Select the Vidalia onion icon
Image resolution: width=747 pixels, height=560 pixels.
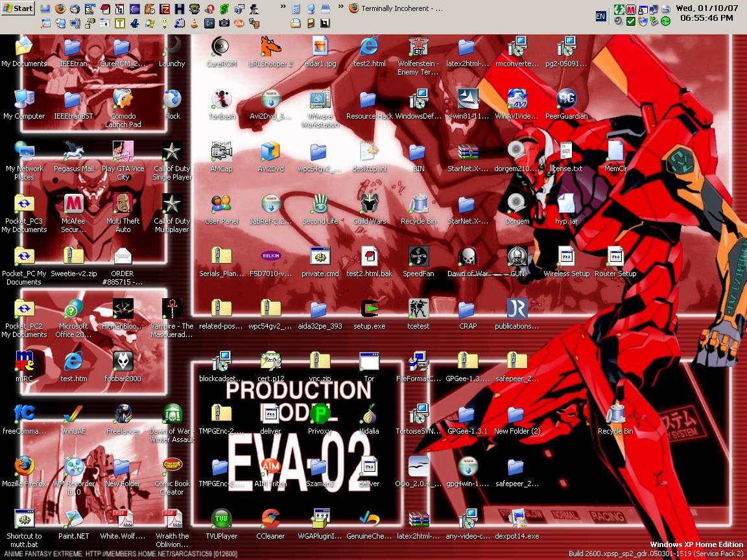click(x=369, y=414)
